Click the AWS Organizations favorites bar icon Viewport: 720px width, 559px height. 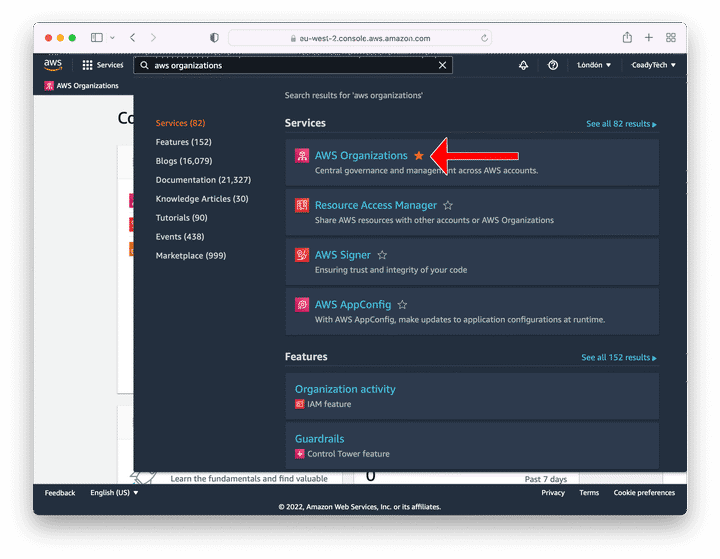pos(49,86)
